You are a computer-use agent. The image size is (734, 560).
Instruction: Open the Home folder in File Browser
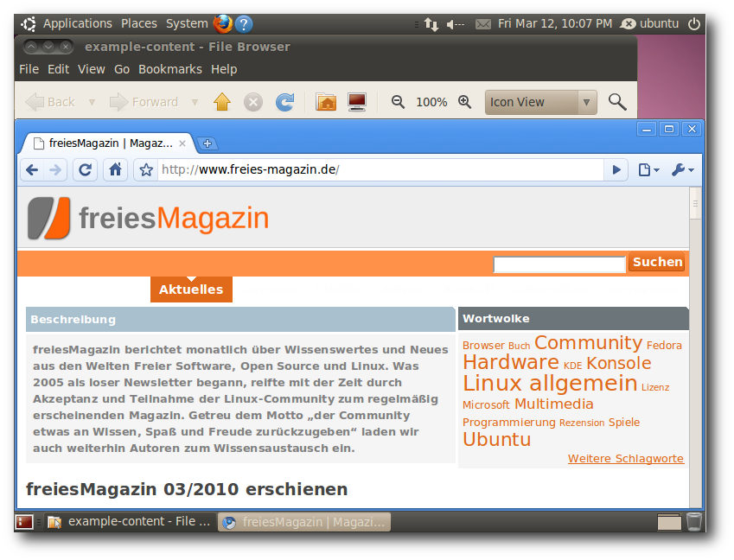[326, 102]
